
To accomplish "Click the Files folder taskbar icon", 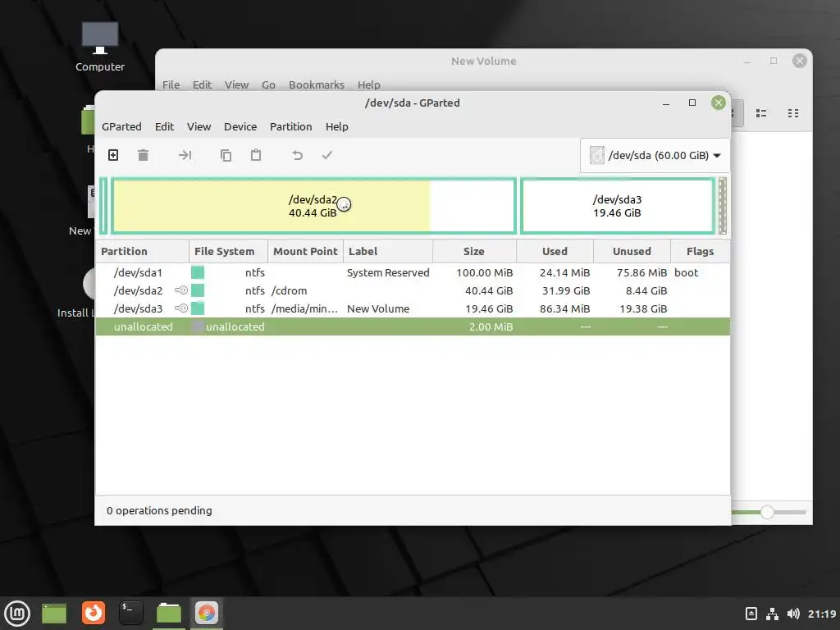I will click(x=169, y=614).
